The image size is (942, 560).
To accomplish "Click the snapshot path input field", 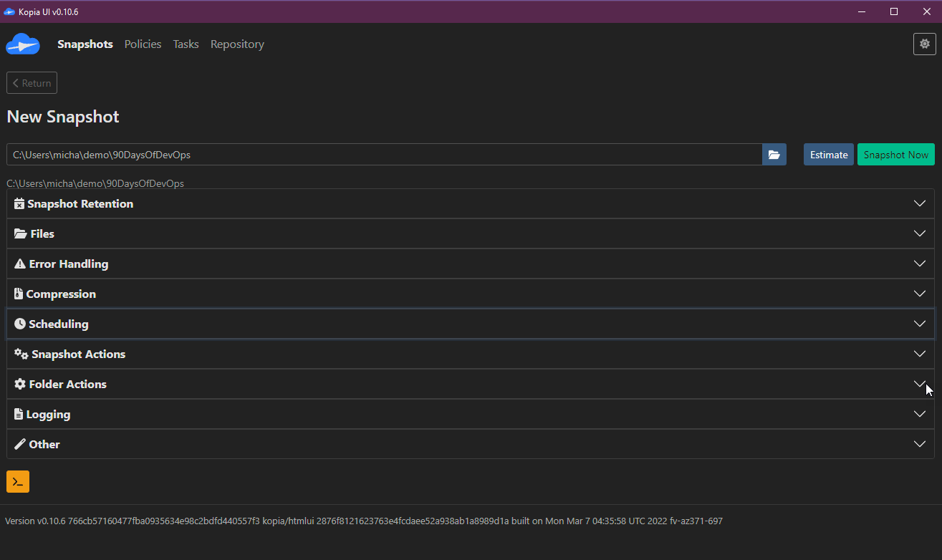I will click(x=384, y=155).
